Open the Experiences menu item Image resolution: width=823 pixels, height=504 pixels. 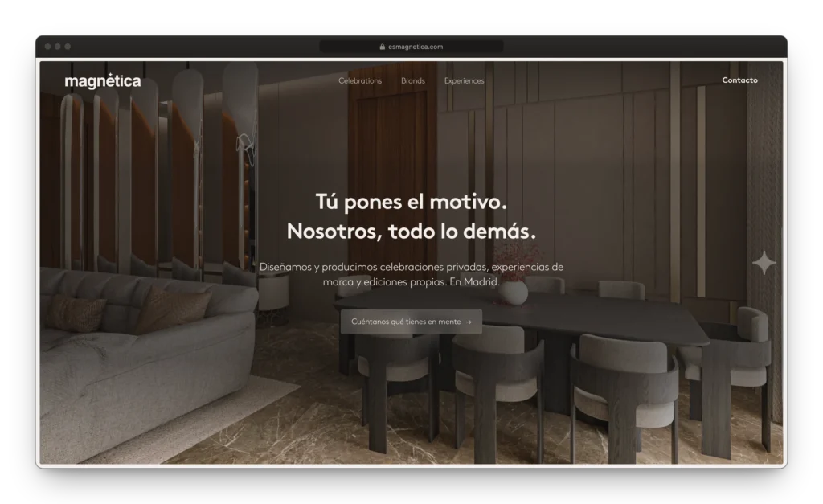click(x=464, y=80)
